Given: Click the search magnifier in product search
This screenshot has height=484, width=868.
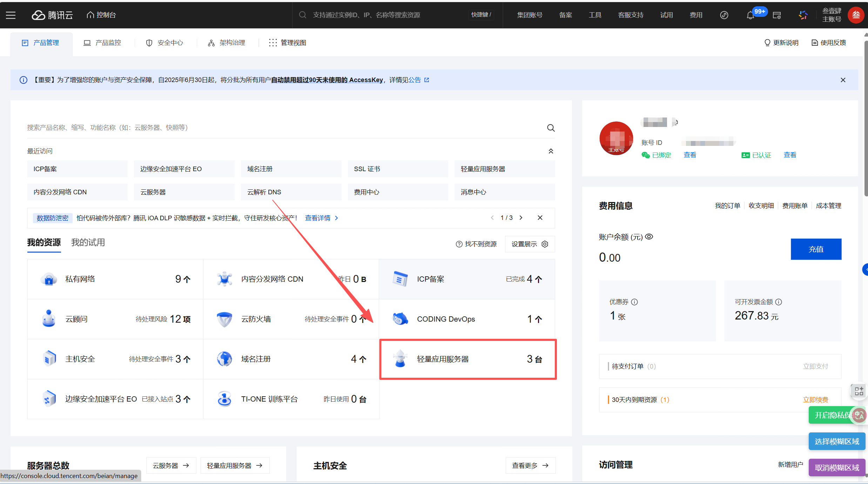Looking at the screenshot, I should tap(551, 128).
